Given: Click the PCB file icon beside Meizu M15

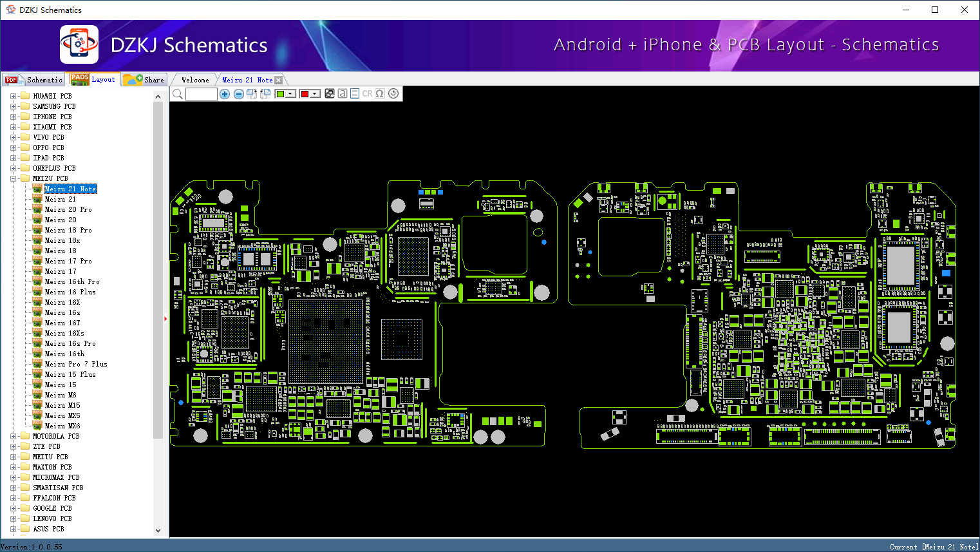Looking at the screenshot, I should (37, 405).
